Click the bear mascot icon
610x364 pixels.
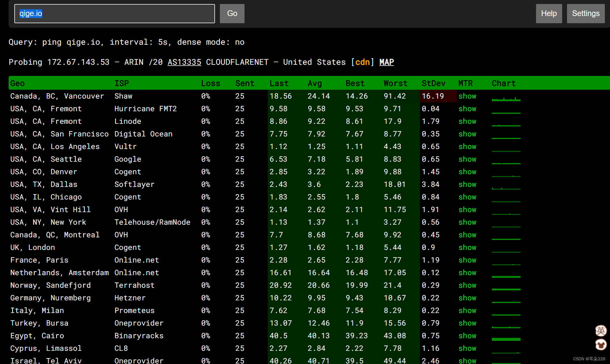[x=601, y=345]
